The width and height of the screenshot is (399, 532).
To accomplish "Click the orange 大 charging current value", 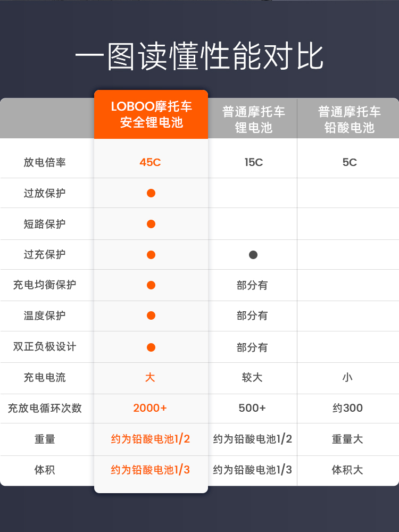I will pos(150,378).
